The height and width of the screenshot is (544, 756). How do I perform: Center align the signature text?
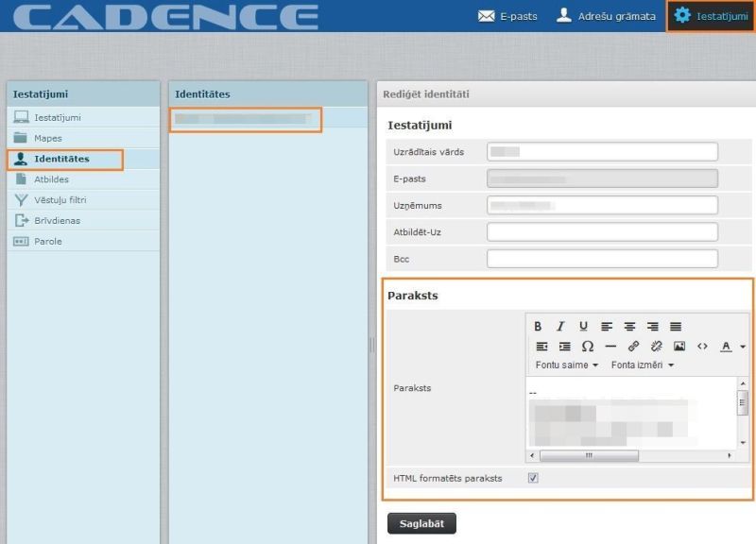click(x=629, y=326)
